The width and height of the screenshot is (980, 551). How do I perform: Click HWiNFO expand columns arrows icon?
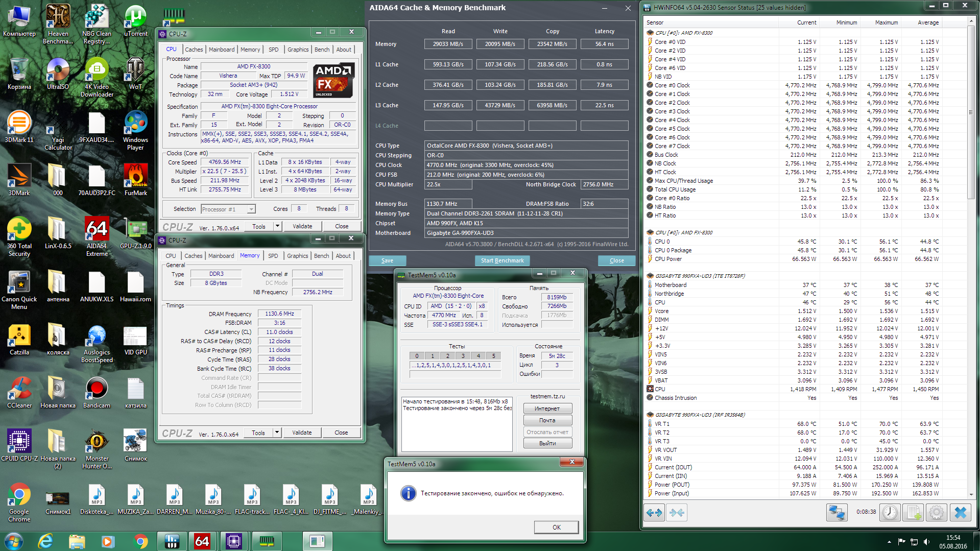tap(654, 512)
